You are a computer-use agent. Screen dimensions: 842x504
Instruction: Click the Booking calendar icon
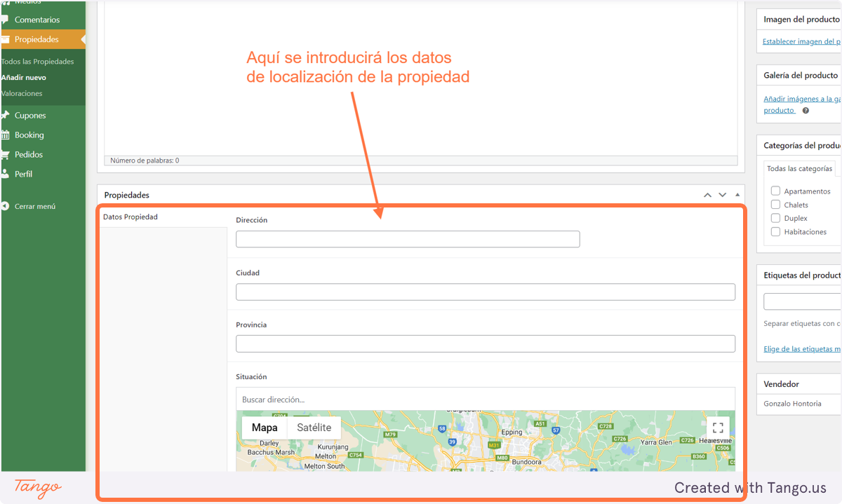[5, 135]
